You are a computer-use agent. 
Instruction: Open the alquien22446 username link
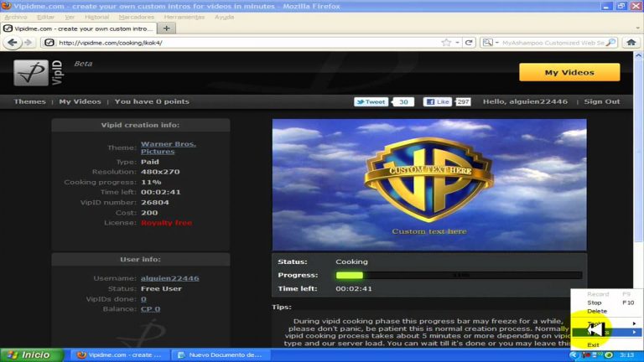pyautogui.click(x=169, y=278)
